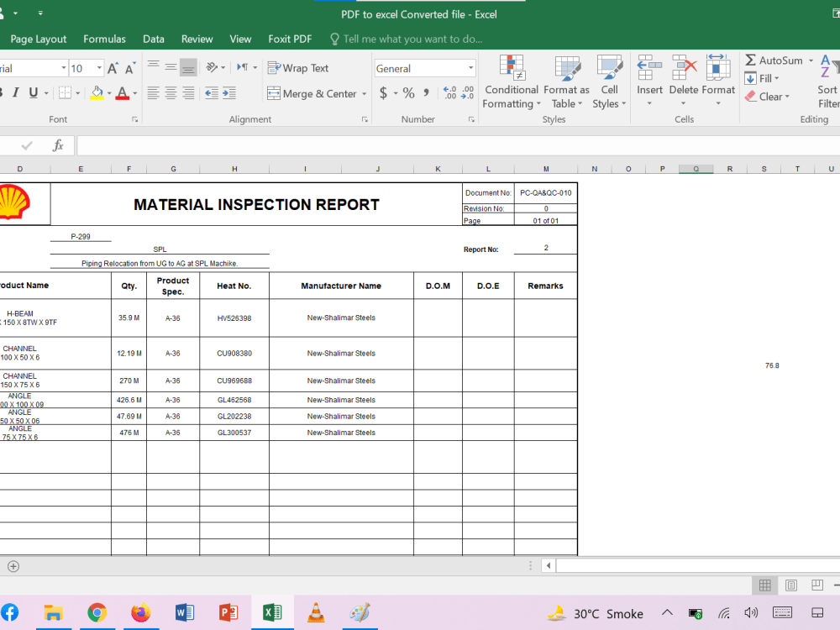Open Cell Styles gallery
Screen dimensions: 840x630
click(609, 81)
